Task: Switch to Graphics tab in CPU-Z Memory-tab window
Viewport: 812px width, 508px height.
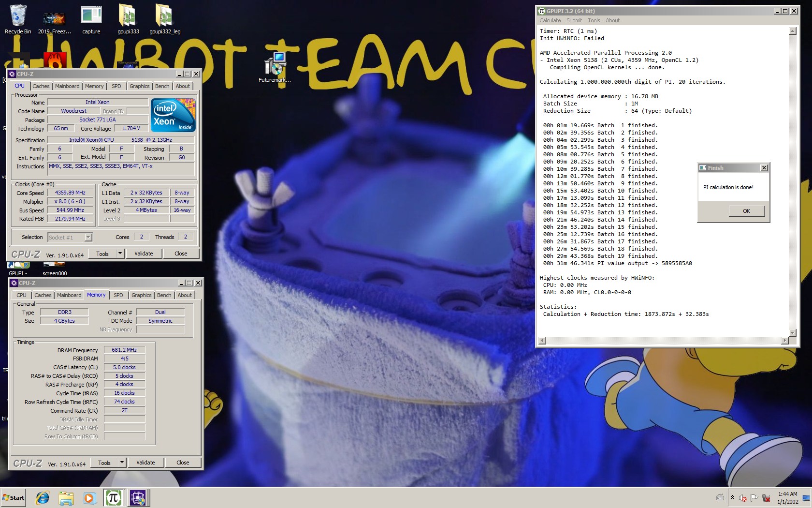Action: [142, 295]
